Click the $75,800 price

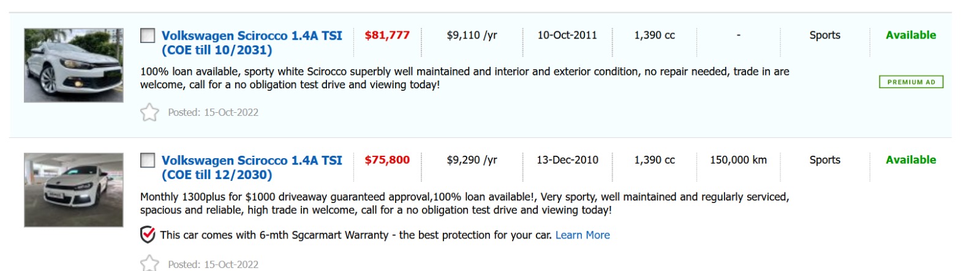tap(387, 160)
